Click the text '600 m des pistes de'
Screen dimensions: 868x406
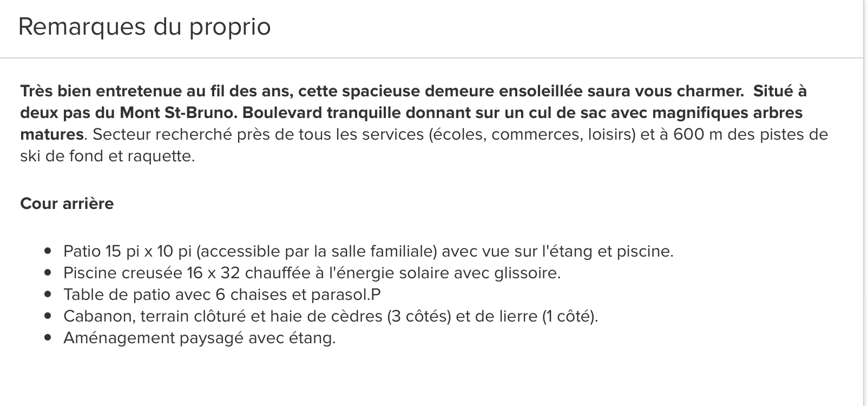tap(751, 134)
